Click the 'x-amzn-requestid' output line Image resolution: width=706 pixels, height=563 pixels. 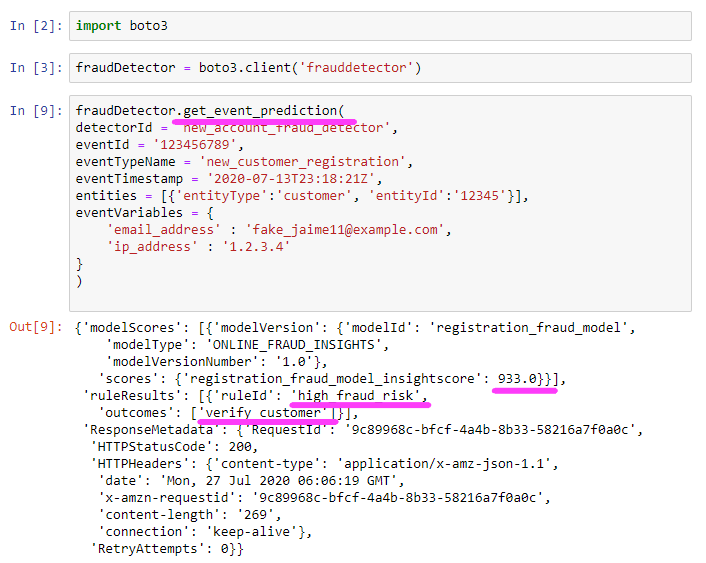pyautogui.click(x=324, y=498)
